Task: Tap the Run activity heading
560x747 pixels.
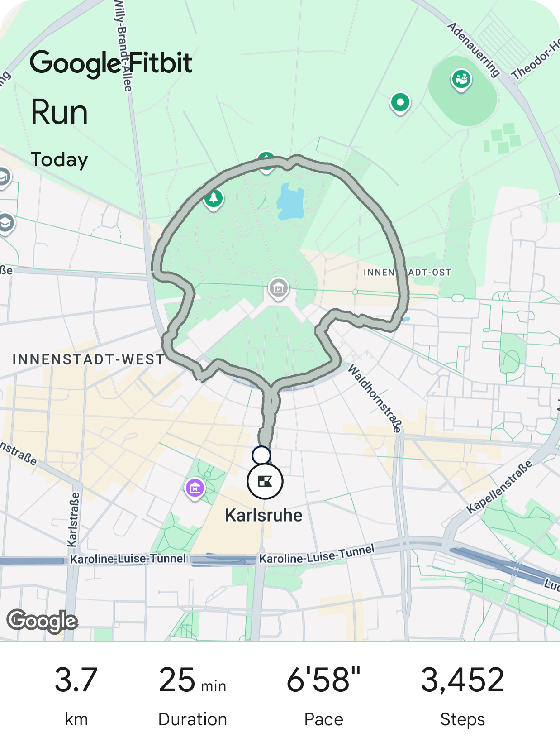Action: pyautogui.click(x=59, y=112)
